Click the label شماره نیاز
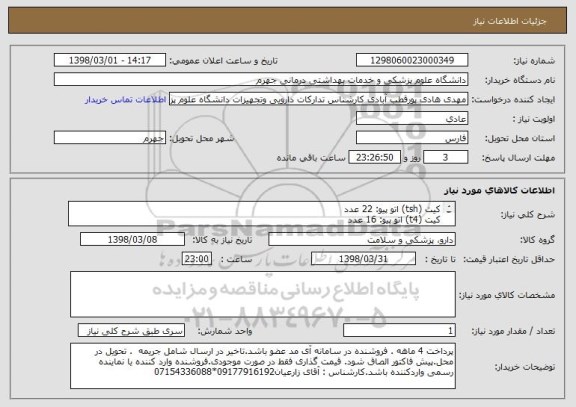This screenshot has height=407, width=576. coord(534,61)
